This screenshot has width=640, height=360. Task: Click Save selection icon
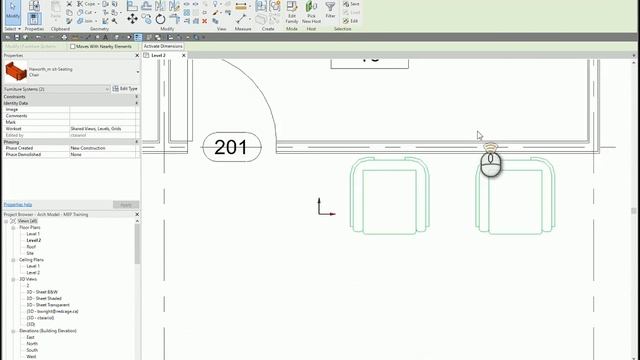pos(351,4)
